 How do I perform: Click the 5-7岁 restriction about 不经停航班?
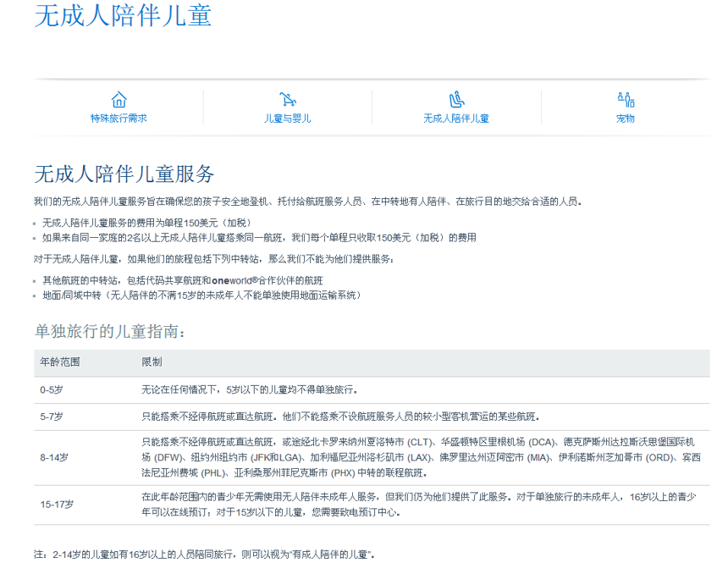[340, 417]
